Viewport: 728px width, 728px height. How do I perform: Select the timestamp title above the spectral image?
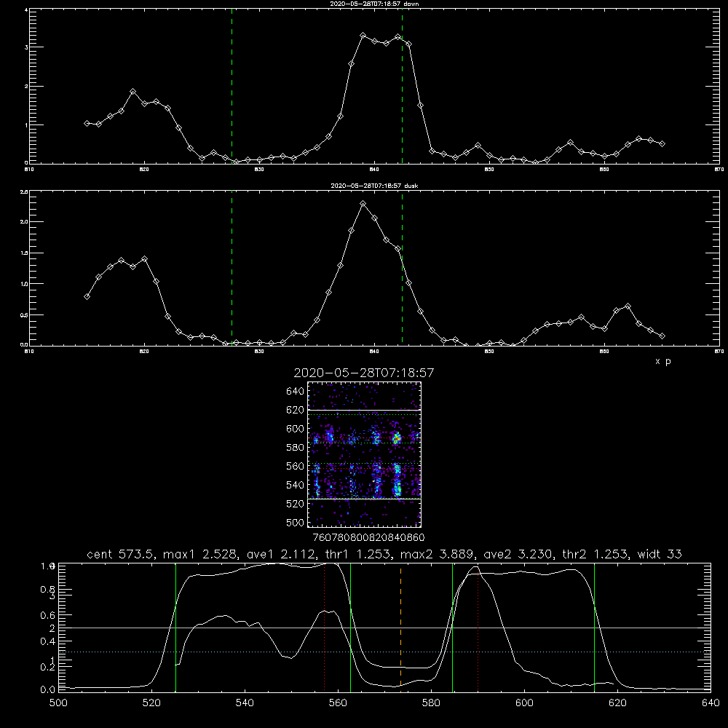click(x=364, y=373)
